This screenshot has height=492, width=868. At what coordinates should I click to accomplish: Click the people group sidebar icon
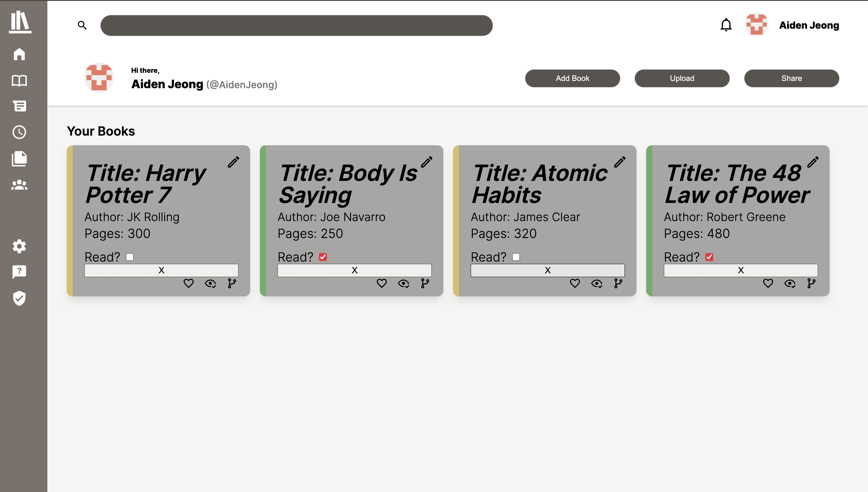tap(19, 185)
